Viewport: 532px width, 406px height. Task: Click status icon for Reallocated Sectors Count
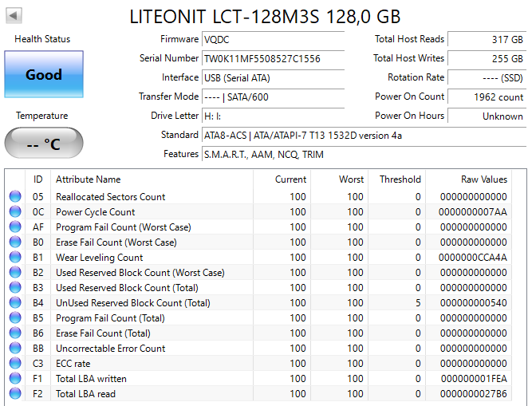15,197
